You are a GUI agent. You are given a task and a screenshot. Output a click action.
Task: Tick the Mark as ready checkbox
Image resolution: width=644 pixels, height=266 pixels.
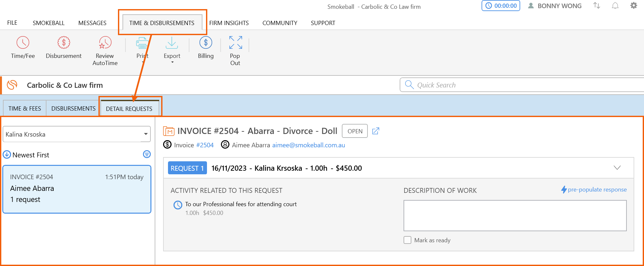pos(407,240)
